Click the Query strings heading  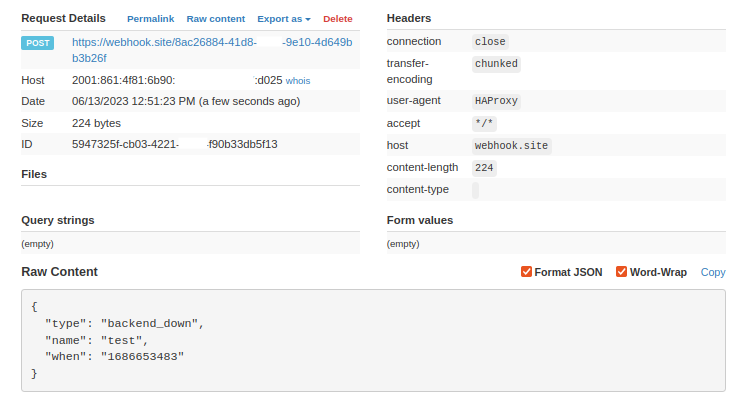click(x=58, y=220)
